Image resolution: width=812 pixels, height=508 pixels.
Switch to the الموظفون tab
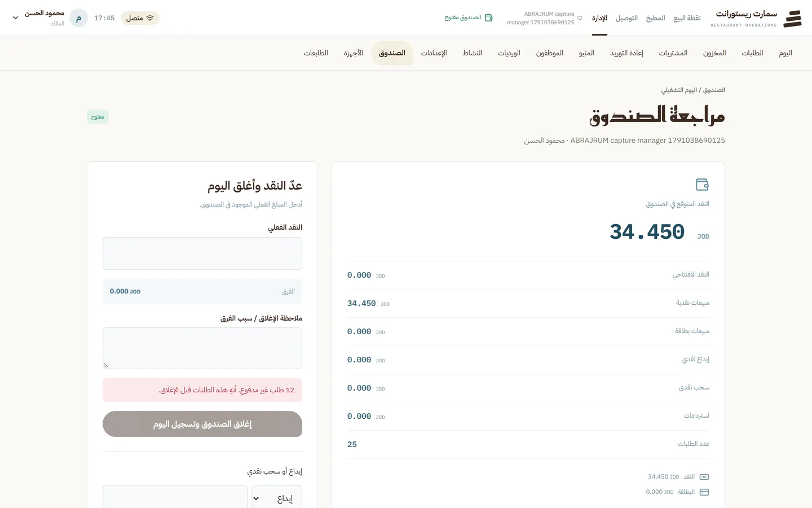(550, 53)
